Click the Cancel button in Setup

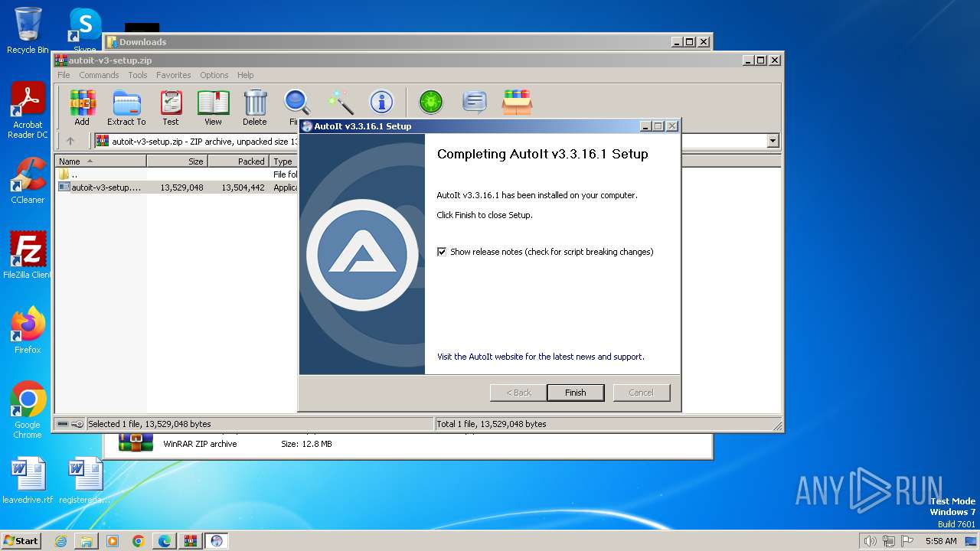point(641,393)
